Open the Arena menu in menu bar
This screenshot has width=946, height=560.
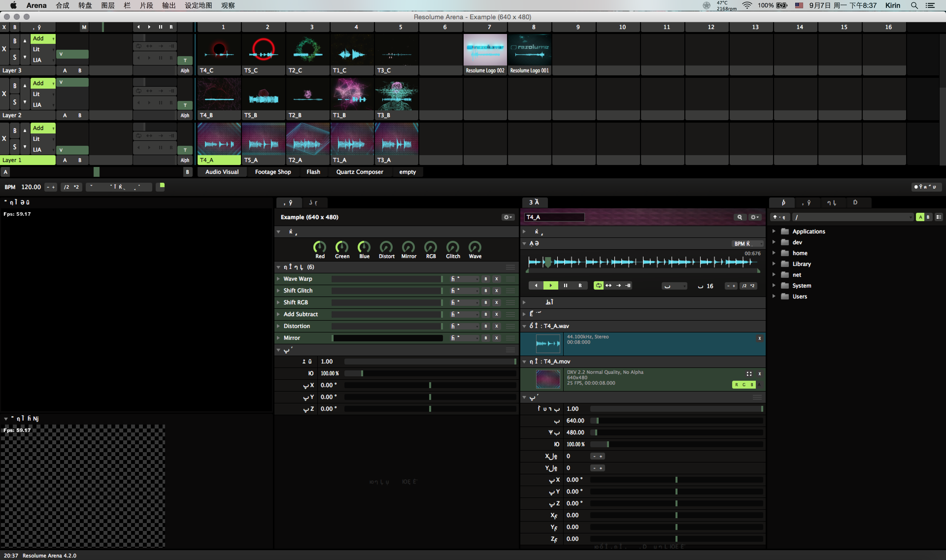36,5
